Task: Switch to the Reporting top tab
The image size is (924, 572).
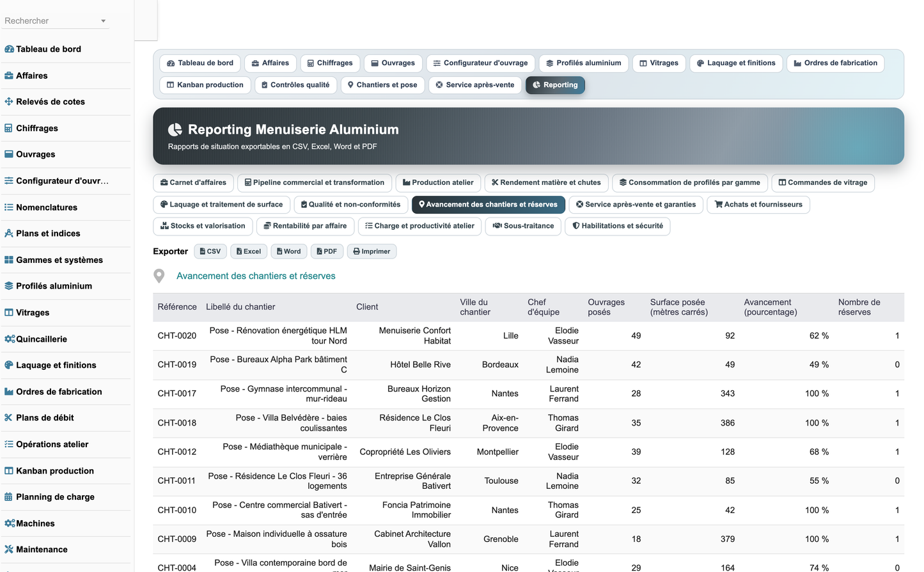Action: pyautogui.click(x=555, y=85)
